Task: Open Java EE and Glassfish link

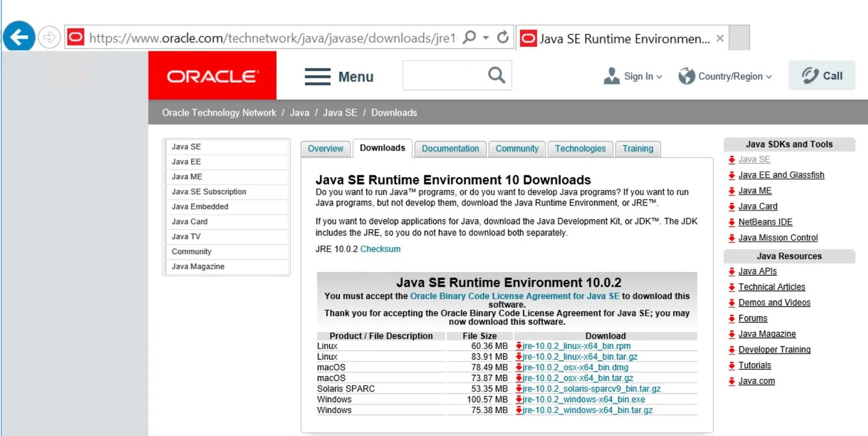Action: coord(781,175)
